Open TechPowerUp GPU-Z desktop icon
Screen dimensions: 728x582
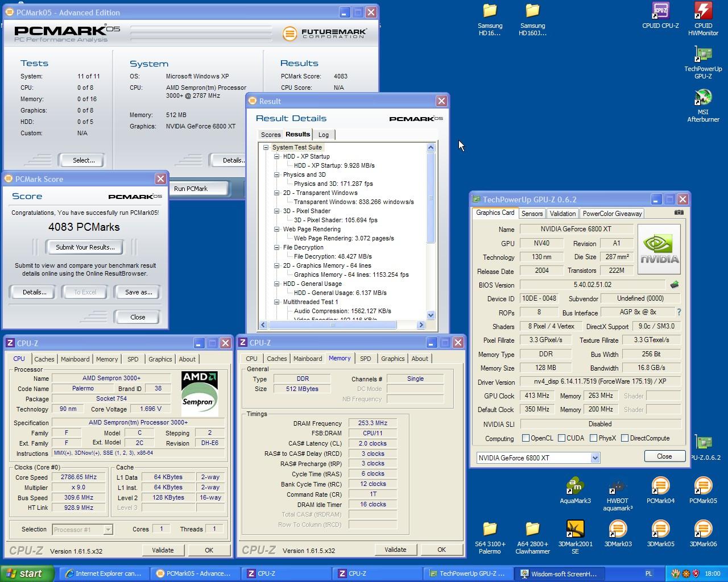pos(704,63)
